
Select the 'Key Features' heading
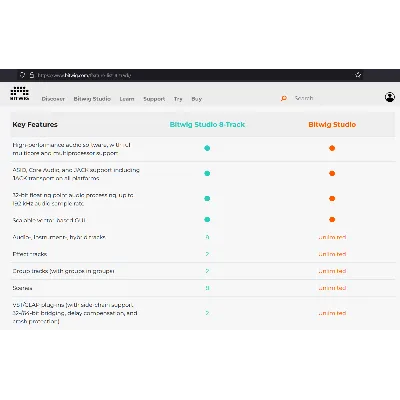pyautogui.click(x=35, y=125)
